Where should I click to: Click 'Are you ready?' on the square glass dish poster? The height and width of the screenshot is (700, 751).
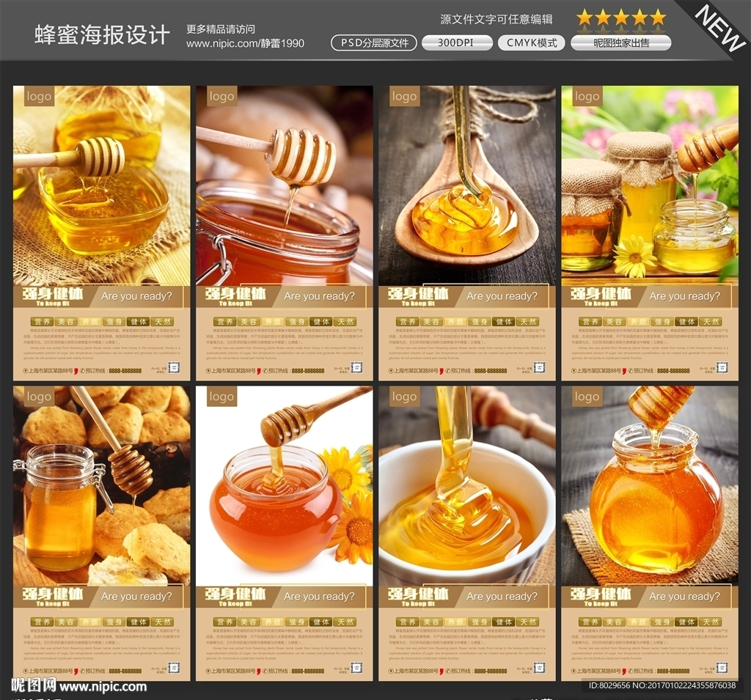pos(136,296)
